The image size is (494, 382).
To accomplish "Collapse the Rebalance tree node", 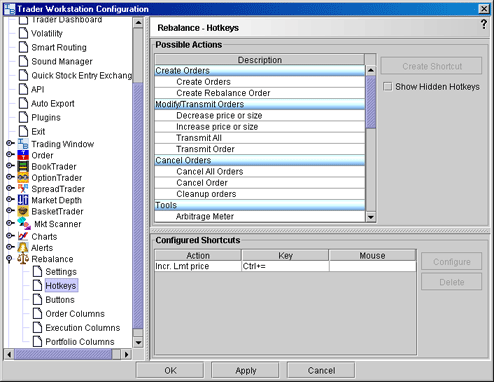I will click(x=9, y=259).
